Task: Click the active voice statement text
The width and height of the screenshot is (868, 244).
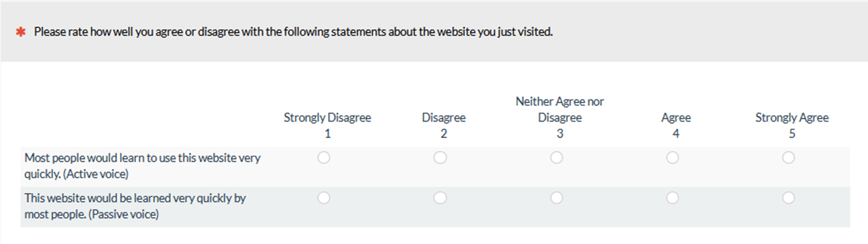Action: tap(142, 166)
